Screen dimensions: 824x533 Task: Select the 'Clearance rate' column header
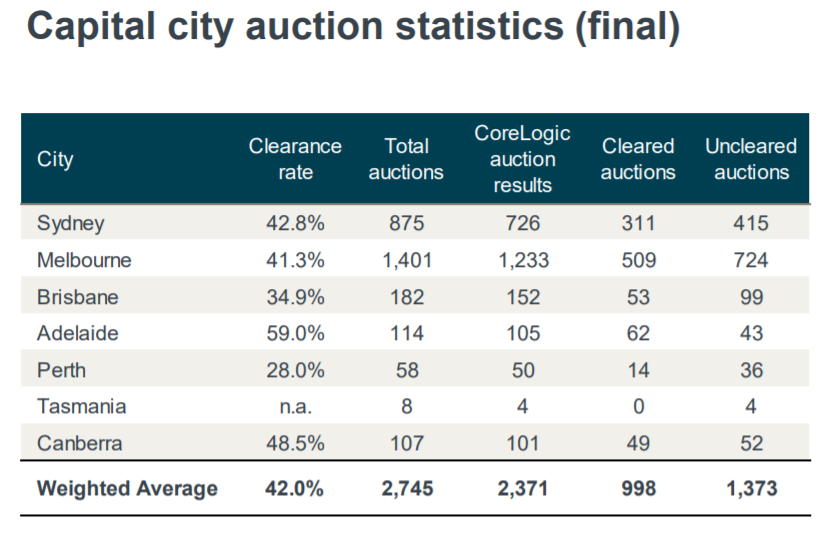(295, 159)
